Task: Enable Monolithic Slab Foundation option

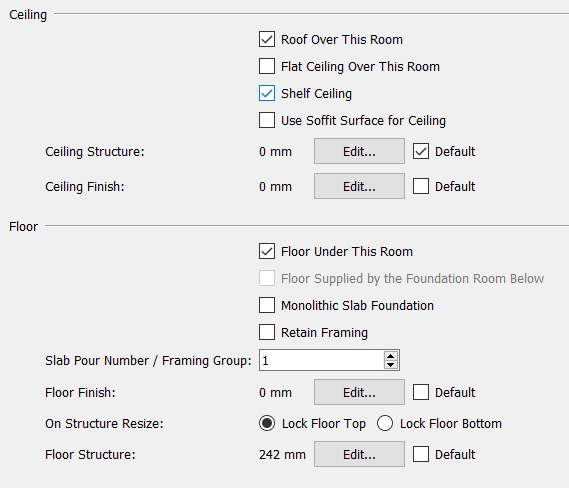Action: click(x=267, y=305)
